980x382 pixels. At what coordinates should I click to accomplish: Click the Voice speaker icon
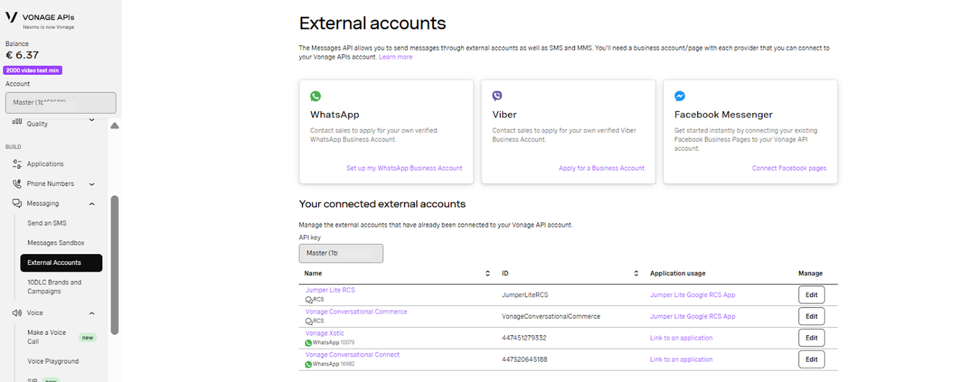pyautogui.click(x=17, y=313)
